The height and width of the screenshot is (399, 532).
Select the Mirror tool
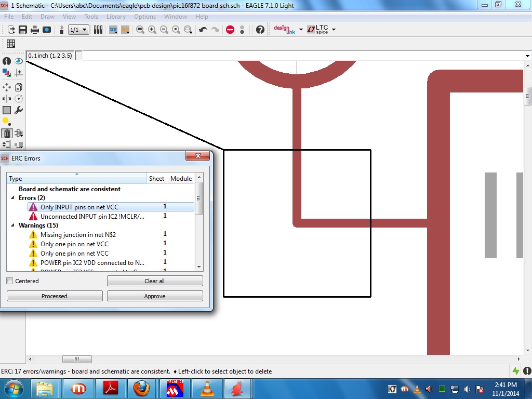pos(6,99)
